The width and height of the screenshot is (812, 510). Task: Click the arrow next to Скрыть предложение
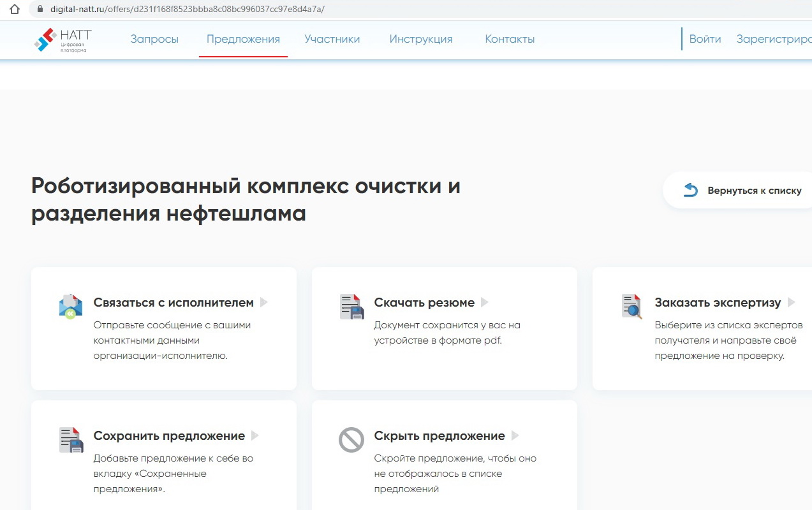click(x=515, y=436)
